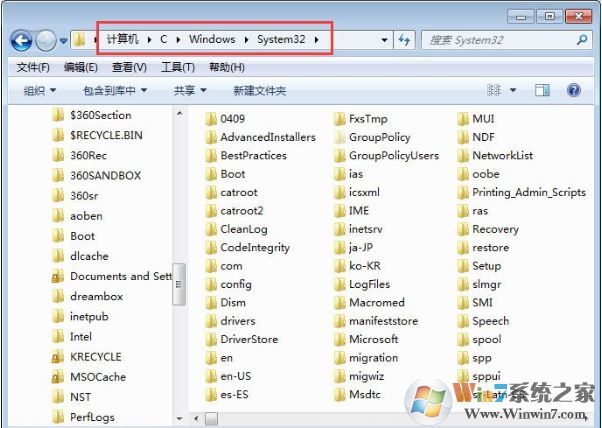The height and width of the screenshot is (428, 602).
Task: Click the search magnifier icon
Action: click(582, 40)
